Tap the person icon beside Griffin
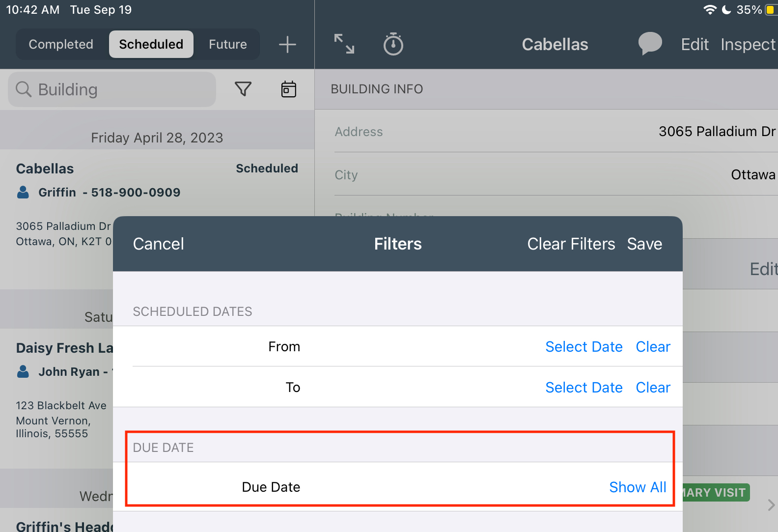The width and height of the screenshot is (778, 532). (x=23, y=192)
